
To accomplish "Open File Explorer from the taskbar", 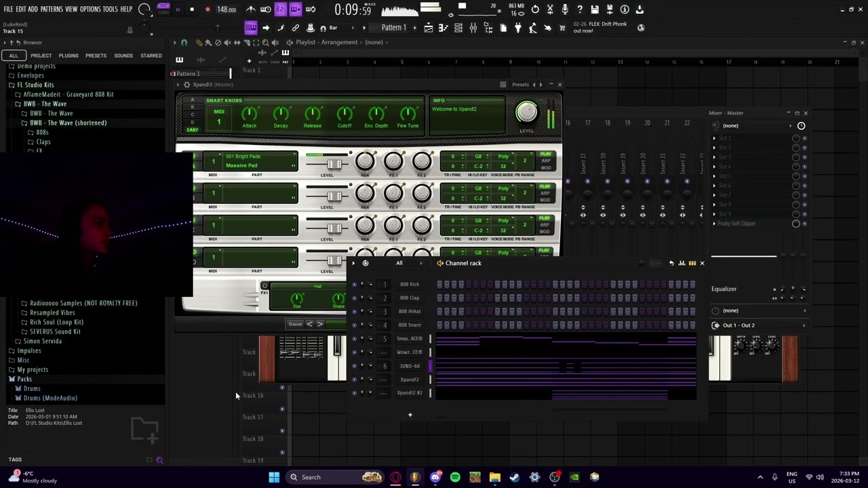I will [x=494, y=477].
